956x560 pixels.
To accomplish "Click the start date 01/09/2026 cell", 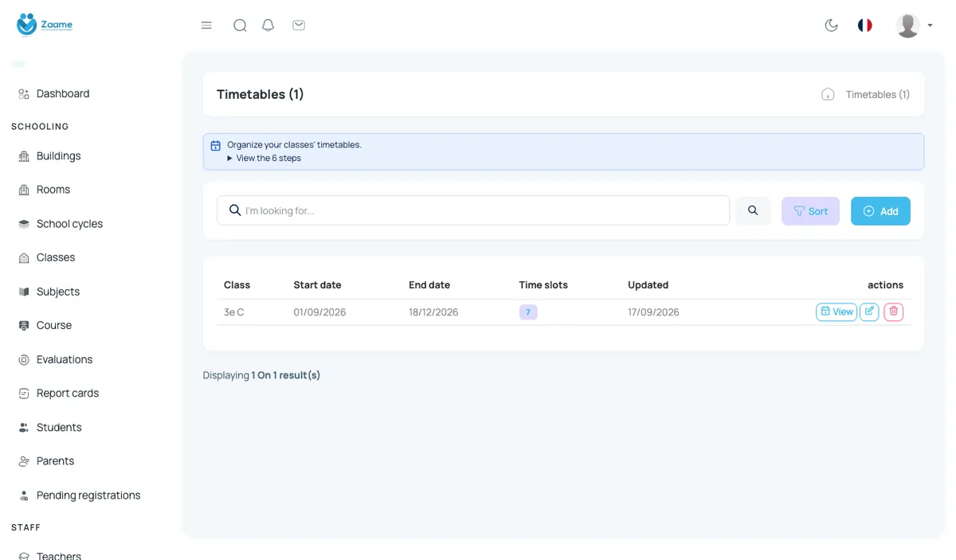I will coord(319,312).
